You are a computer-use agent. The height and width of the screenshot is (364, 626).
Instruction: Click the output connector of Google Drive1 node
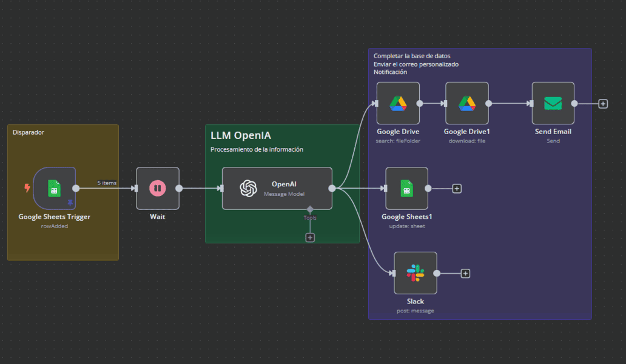point(489,103)
